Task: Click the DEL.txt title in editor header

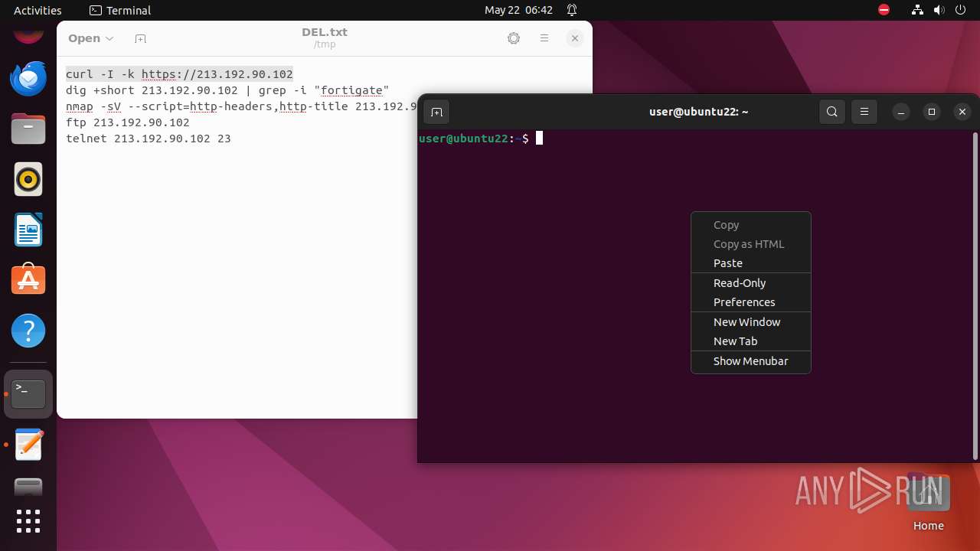Action: tap(325, 32)
